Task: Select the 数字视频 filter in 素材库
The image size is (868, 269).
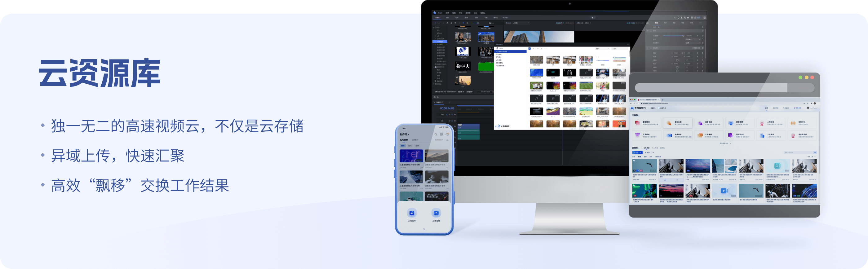Action: tap(658, 157)
